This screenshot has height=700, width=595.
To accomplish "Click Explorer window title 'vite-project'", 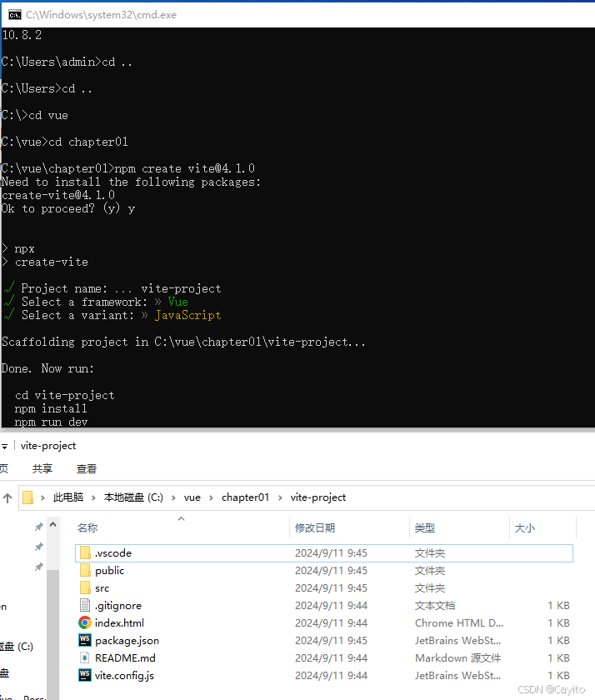I will click(48, 446).
